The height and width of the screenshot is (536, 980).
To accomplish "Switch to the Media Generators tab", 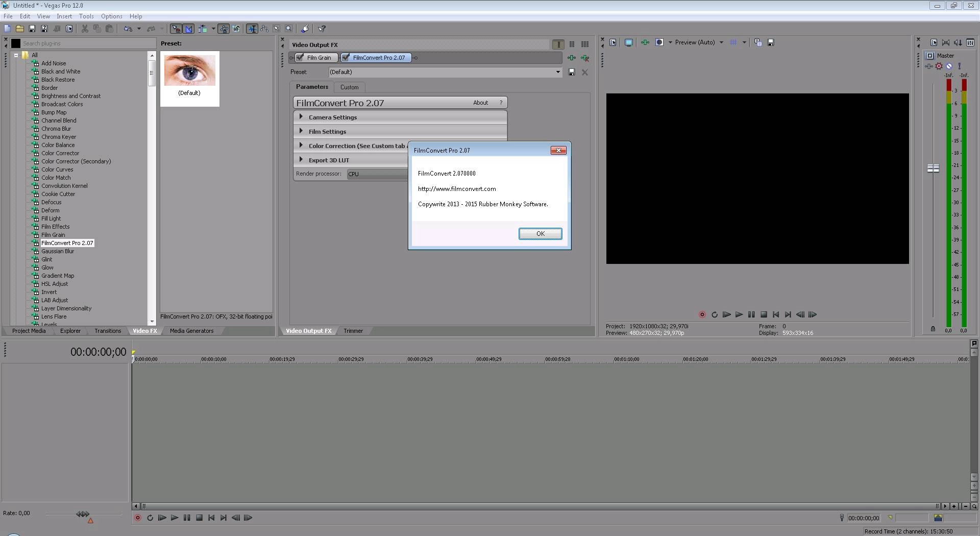I will pos(191,331).
